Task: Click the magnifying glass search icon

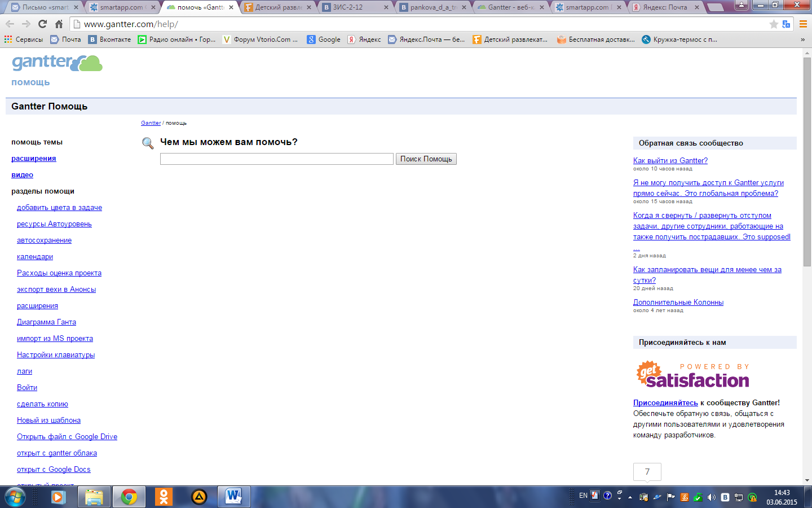Action: tap(148, 143)
